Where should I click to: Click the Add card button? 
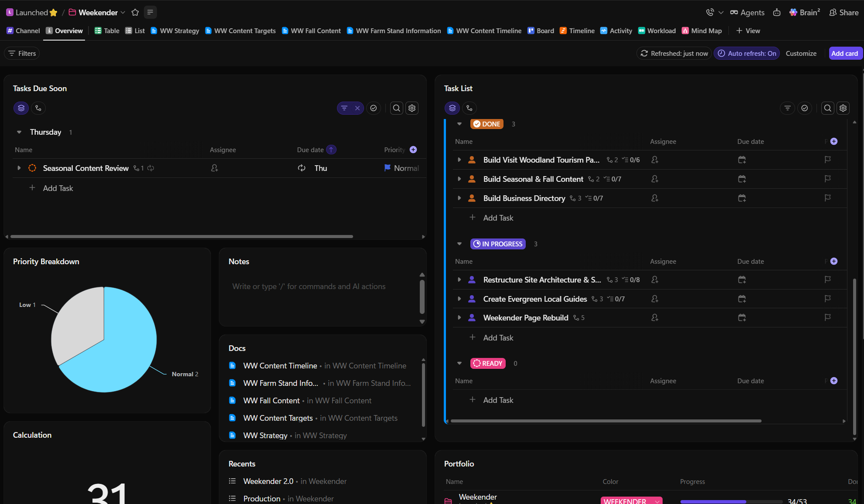844,53
